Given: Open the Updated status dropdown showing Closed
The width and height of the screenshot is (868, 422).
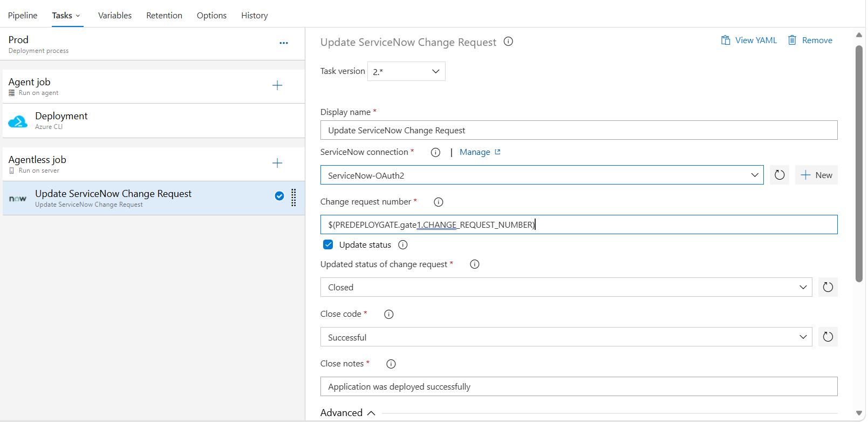Looking at the screenshot, I should (x=566, y=287).
